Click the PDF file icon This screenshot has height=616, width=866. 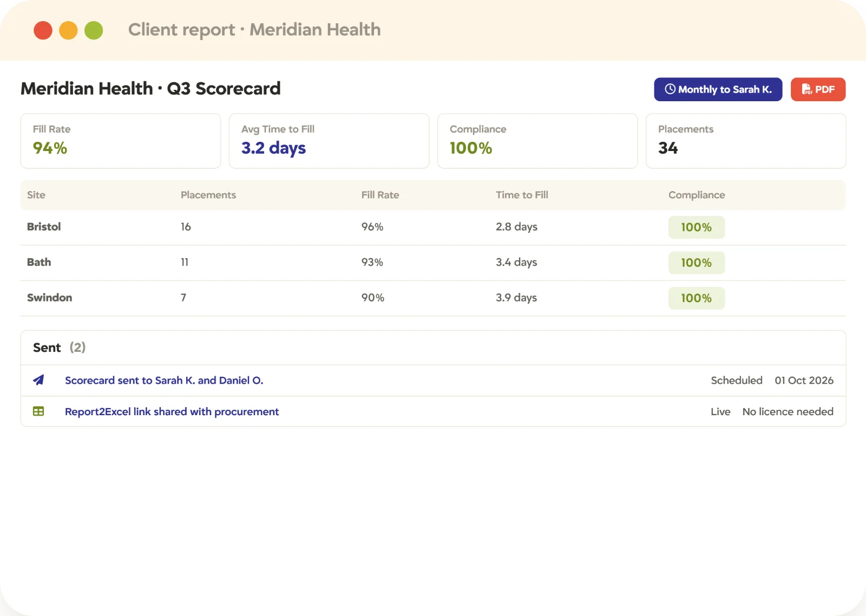[x=806, y=89]
